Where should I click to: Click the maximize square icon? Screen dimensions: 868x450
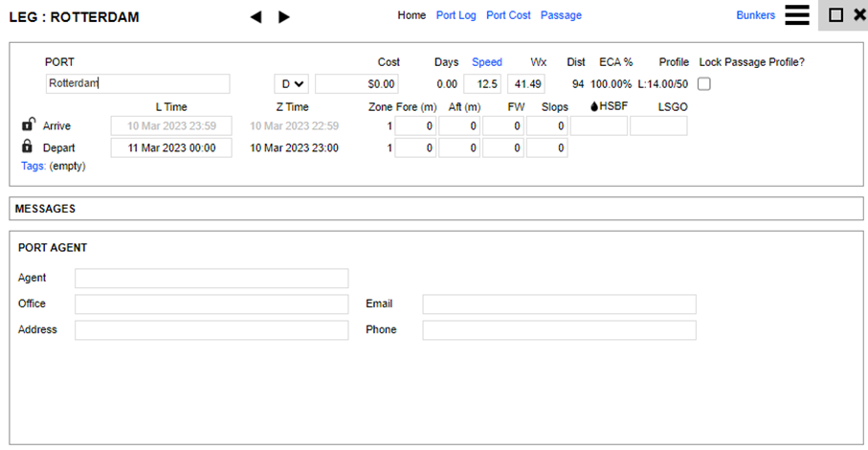click(x=835, y=15)
